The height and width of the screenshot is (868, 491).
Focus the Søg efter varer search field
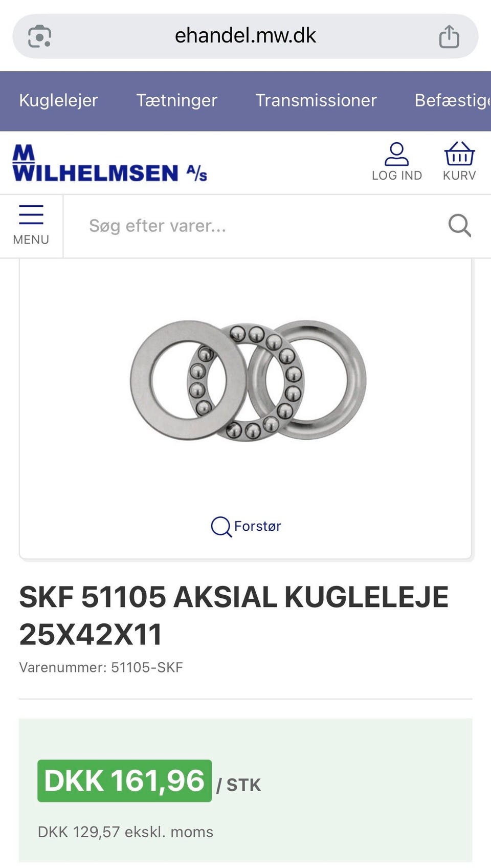(256, 226)
